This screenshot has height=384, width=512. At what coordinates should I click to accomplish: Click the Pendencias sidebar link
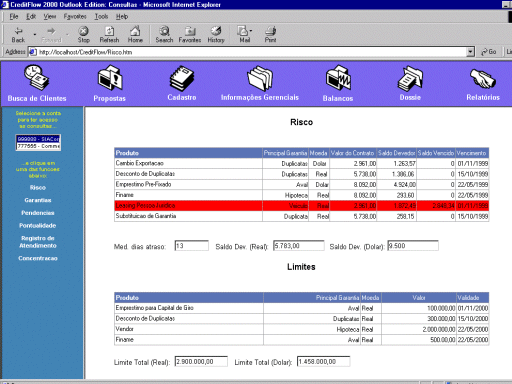(x=38, y=213)
